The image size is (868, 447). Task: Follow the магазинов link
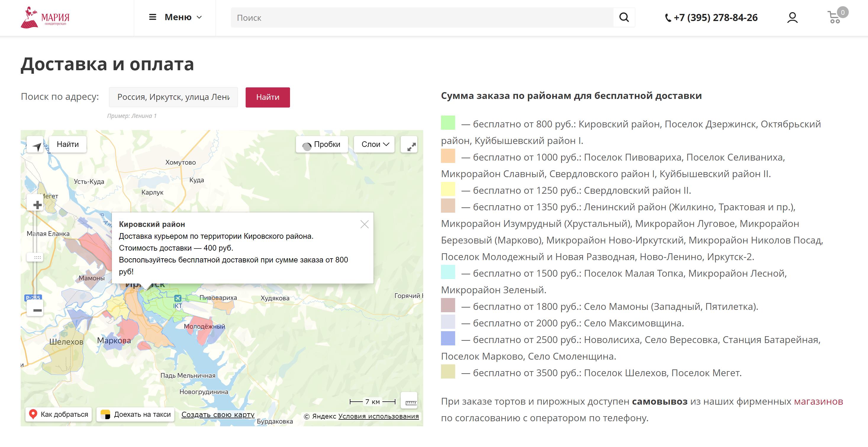(819, 401)
